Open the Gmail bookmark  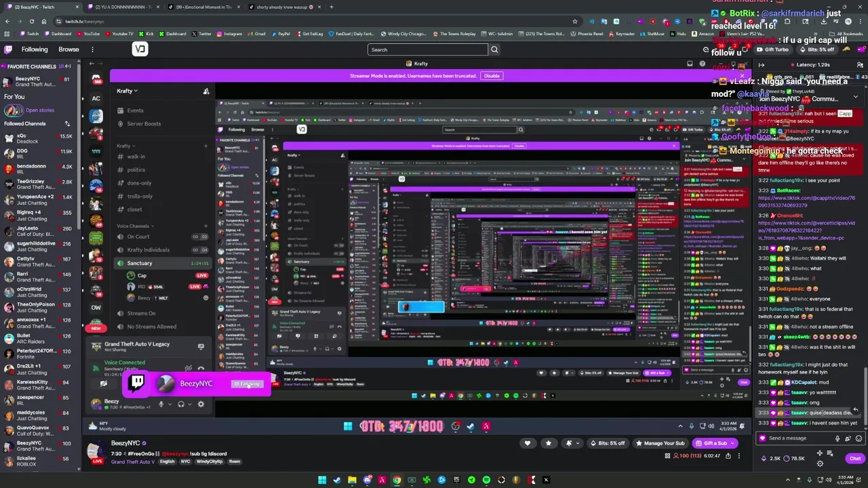[x=257, y=33]
